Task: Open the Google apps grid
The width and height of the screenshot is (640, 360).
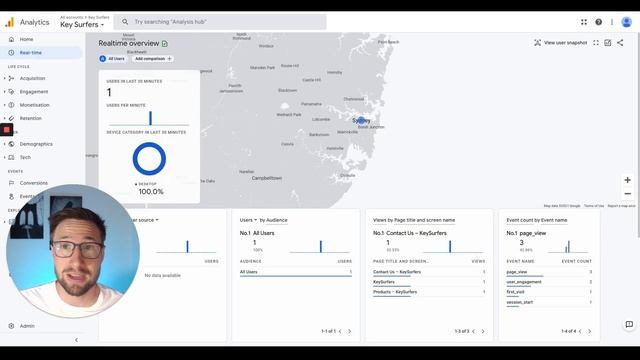Action: pos(584,22)
